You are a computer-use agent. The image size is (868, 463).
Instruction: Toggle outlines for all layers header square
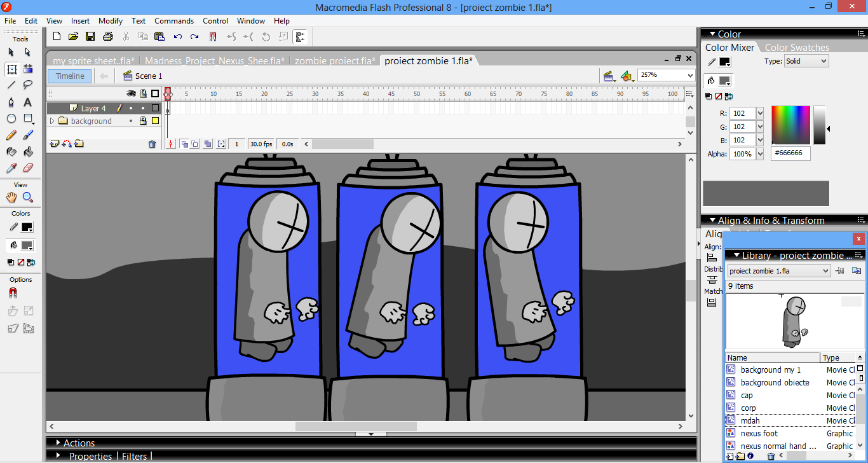155,93
